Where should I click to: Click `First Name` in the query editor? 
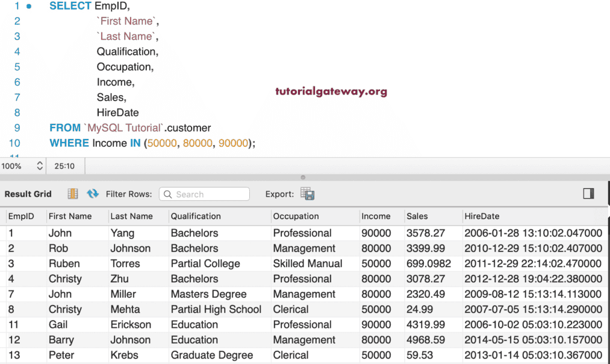tap(126, 21)
